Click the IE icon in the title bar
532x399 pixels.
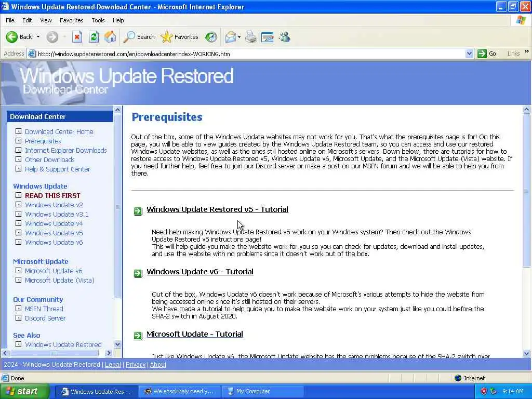pos(5,6)
